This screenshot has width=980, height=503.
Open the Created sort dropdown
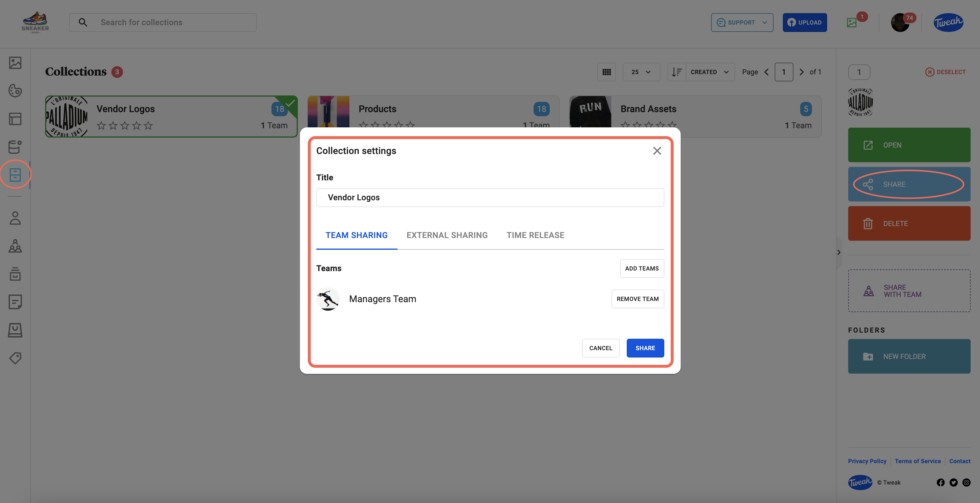click(709, 72)
